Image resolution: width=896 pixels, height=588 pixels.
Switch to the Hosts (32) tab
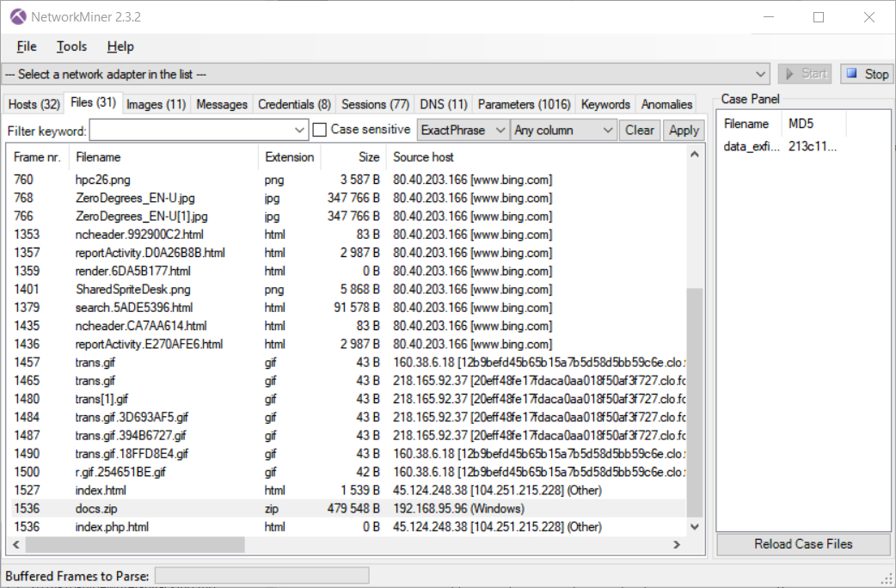coord(34,105)
